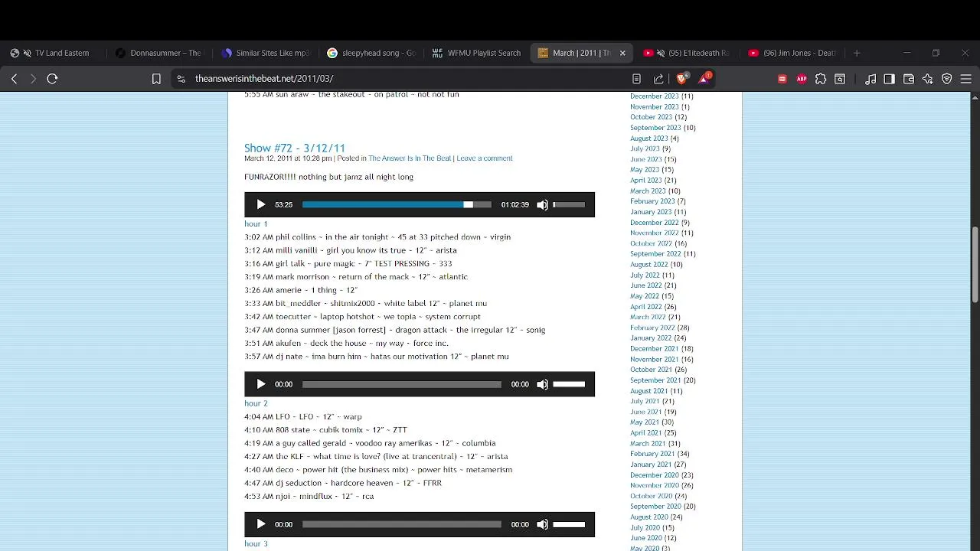This screenshot has height=551, width=980.
Task: Click the browser Back arrow
Action: [14, 79]
